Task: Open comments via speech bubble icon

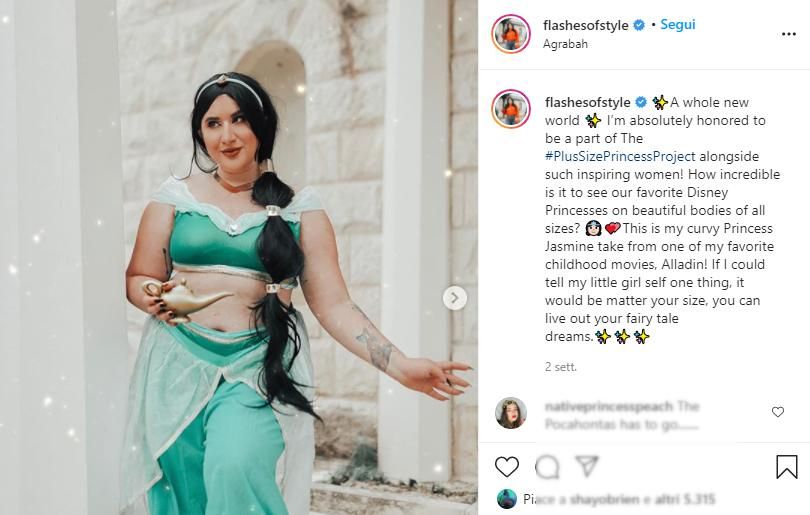Action: pyautogui.click(x=548, y=467)
